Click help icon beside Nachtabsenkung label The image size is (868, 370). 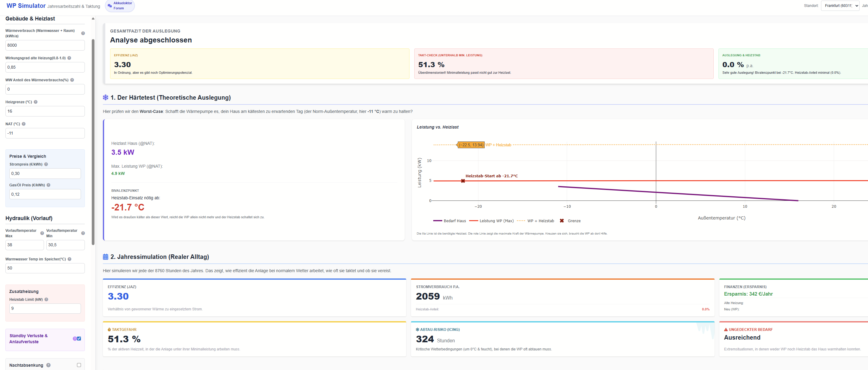point(48,365)
